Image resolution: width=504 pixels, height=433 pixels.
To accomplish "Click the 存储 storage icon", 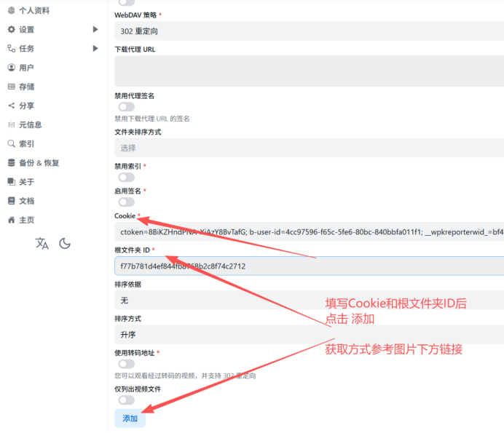I will 11,87.
